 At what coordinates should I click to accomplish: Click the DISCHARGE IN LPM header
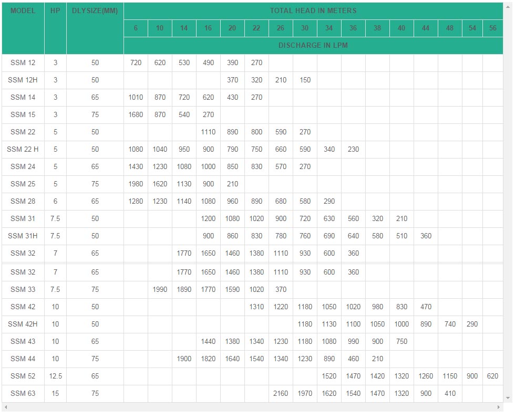[x=313, y=45]
